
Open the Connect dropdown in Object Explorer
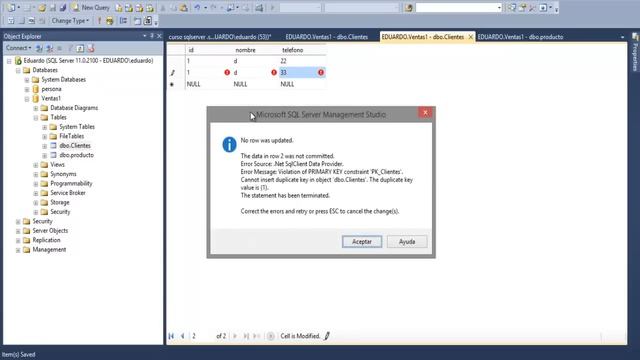pyautogui.click(x=18, y=48)
